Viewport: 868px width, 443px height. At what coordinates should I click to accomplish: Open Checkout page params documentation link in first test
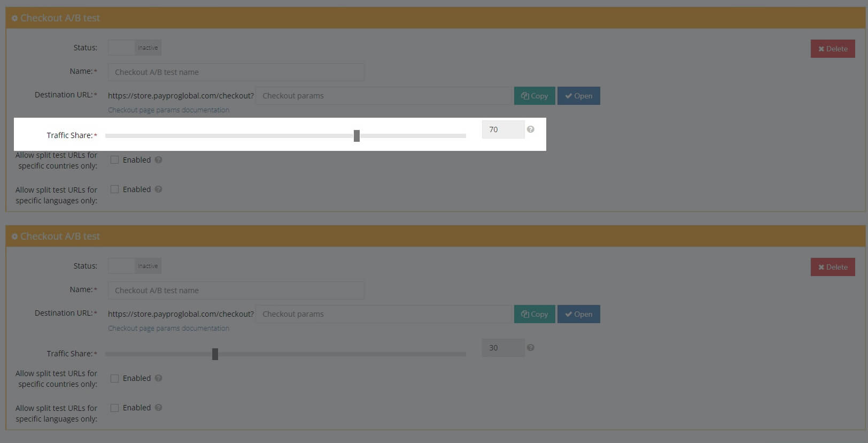click(168, 110)
